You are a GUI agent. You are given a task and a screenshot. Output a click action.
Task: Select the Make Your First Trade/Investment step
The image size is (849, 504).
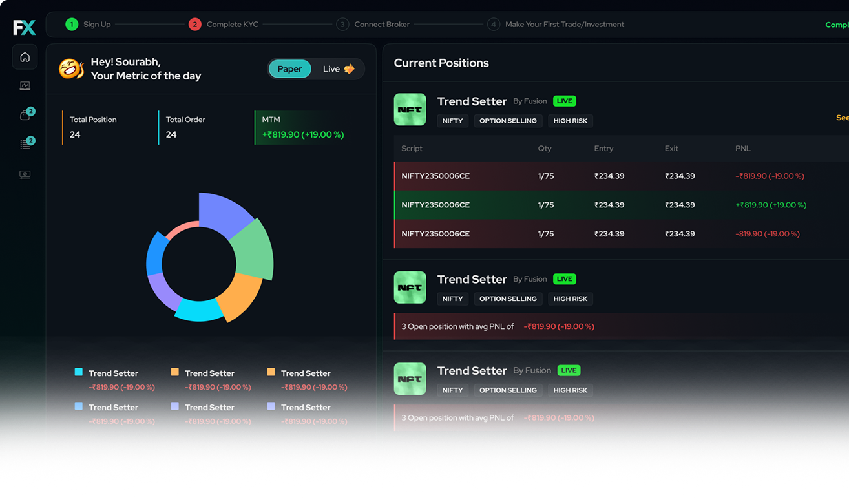pos(556,25)
